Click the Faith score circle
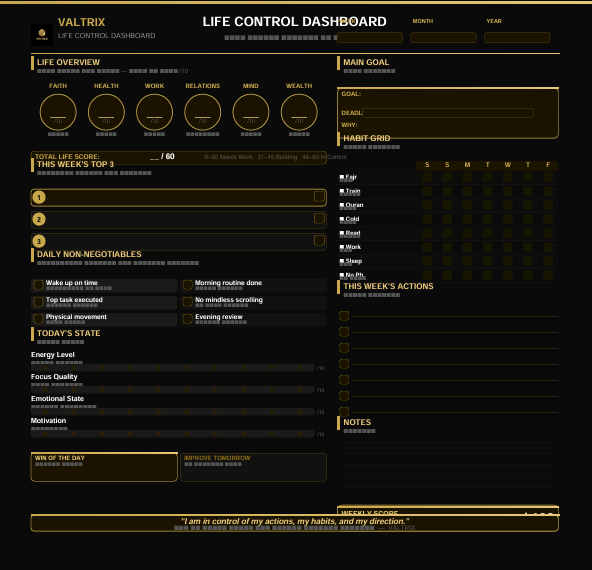The height and width of the screenshot is (570, 592). (58, 112)
